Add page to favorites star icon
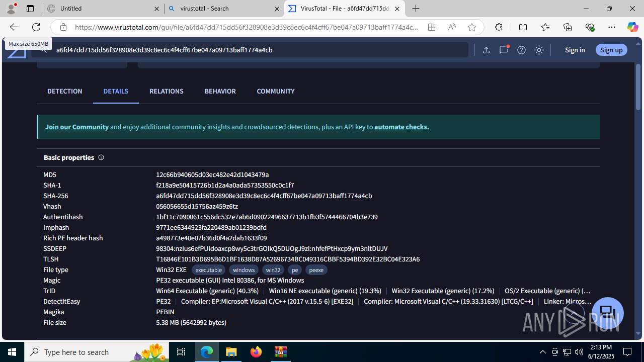 point(472,27)
